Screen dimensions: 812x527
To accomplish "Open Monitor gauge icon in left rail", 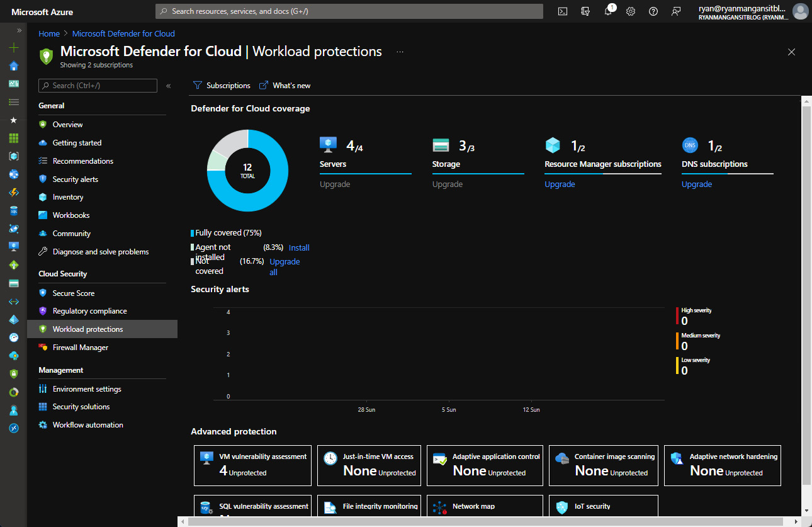I will coord(14,337).
